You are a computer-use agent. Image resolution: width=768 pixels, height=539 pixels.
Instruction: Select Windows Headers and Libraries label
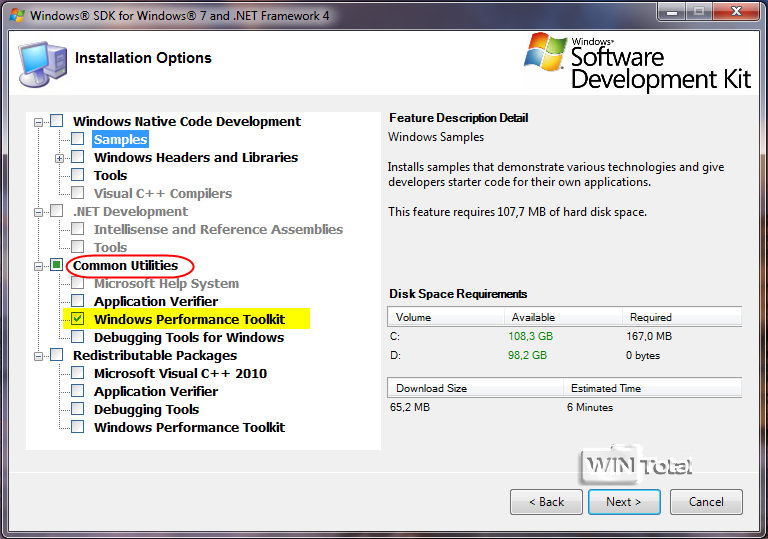point(196,157)
